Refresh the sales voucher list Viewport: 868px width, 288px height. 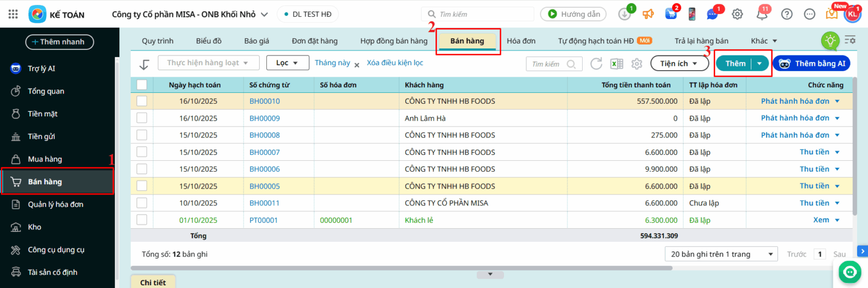[x=596, y=64]
